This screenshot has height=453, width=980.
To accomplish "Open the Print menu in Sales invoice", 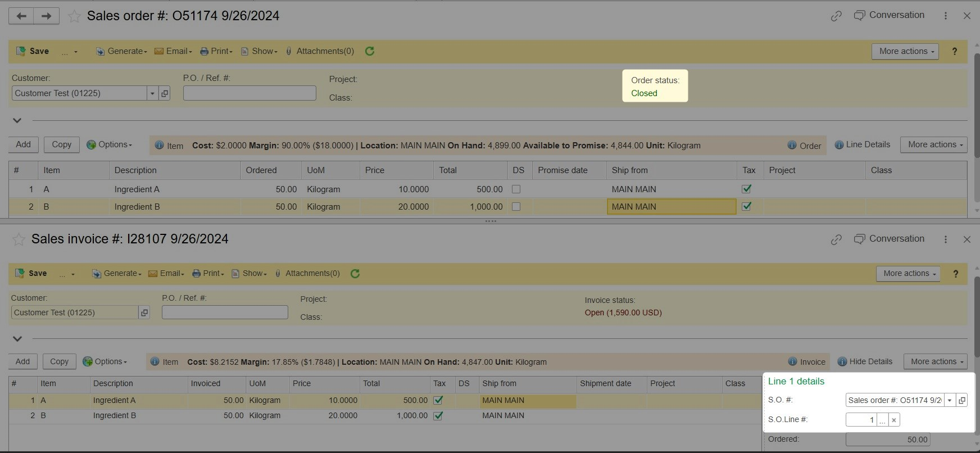I will click(x=208, y=274).
